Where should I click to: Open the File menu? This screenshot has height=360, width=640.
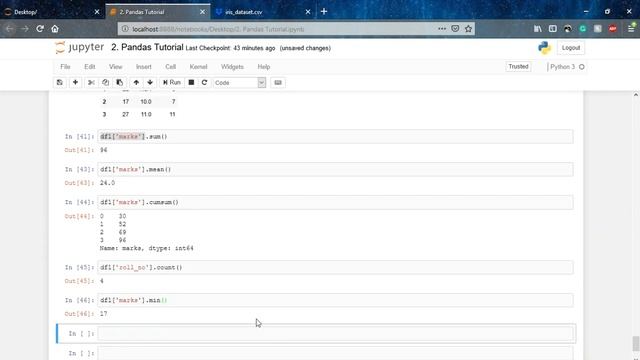[x=65, y=67]
